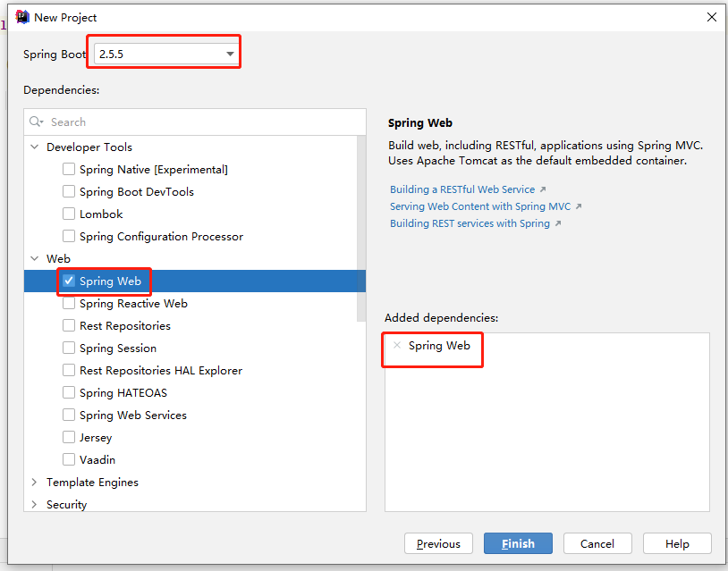This screenshot has width=728, height=571.
Task: Click the dependencies Search field
Action: (x=195, y=122)
